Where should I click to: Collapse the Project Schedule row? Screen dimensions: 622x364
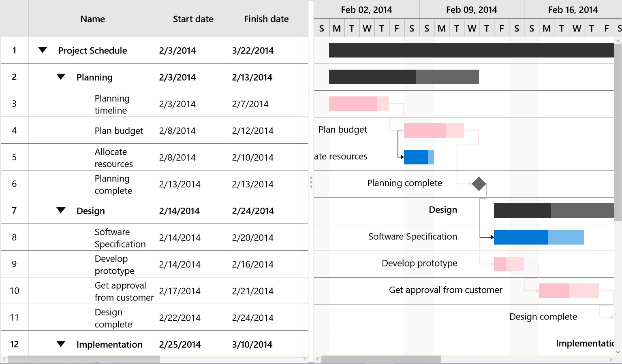click(43, 50)
